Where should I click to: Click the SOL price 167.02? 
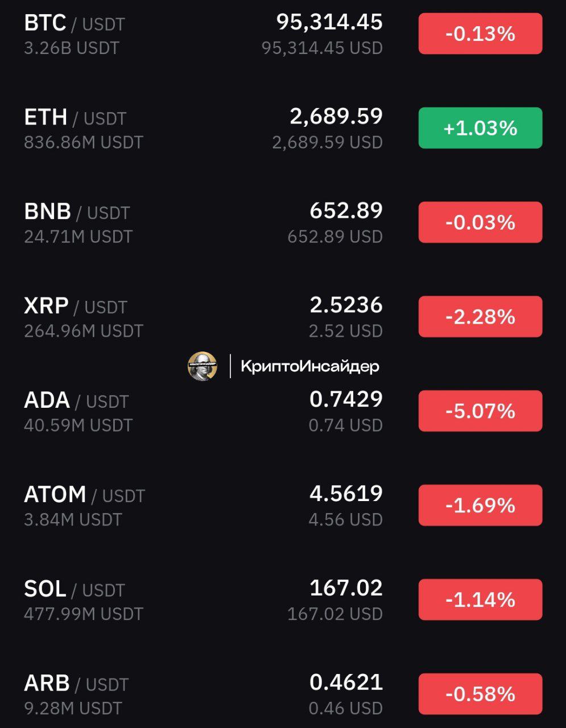pos(346,588)
